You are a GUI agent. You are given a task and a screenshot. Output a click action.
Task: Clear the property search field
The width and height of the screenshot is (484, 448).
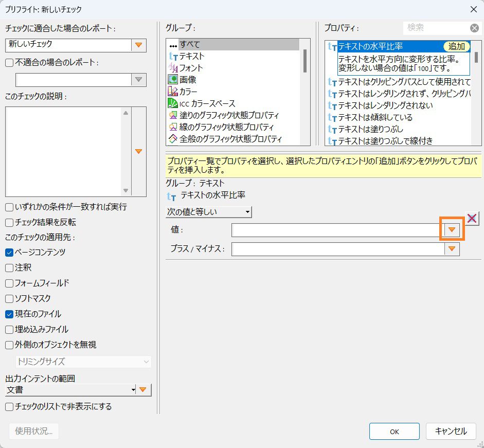pos(474,28)
